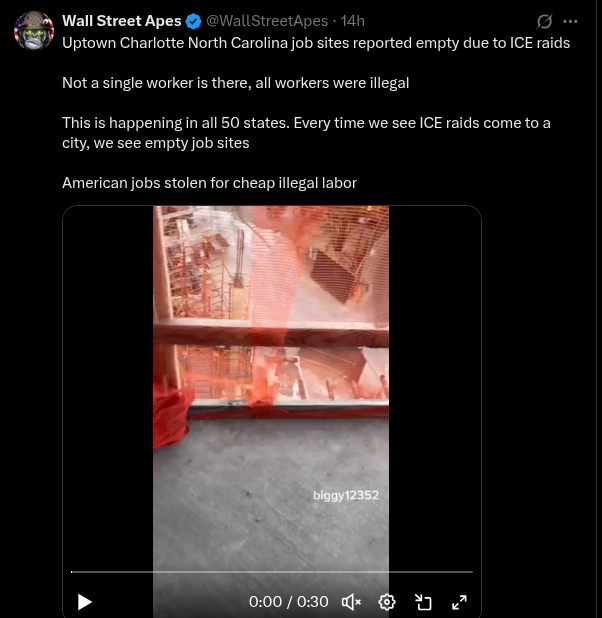Play the video
The width and height of the screenshot is (602, 618).
(x=84, y=602)
